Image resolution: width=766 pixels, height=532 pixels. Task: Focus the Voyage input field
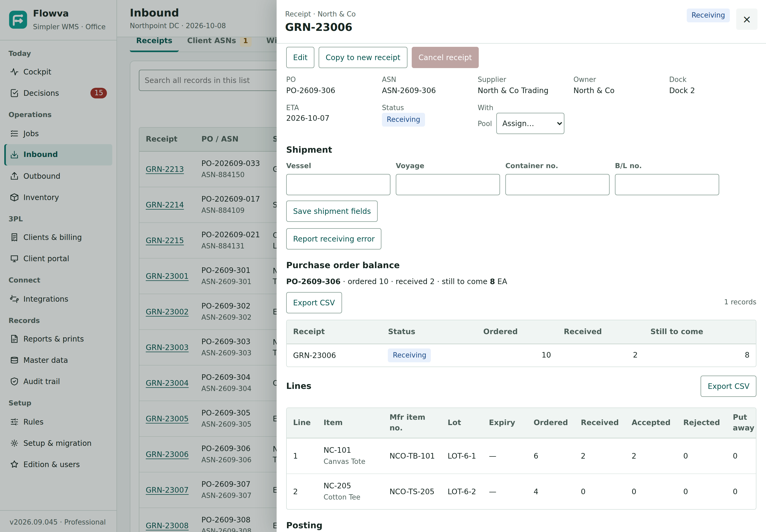[x=448, y=184]
